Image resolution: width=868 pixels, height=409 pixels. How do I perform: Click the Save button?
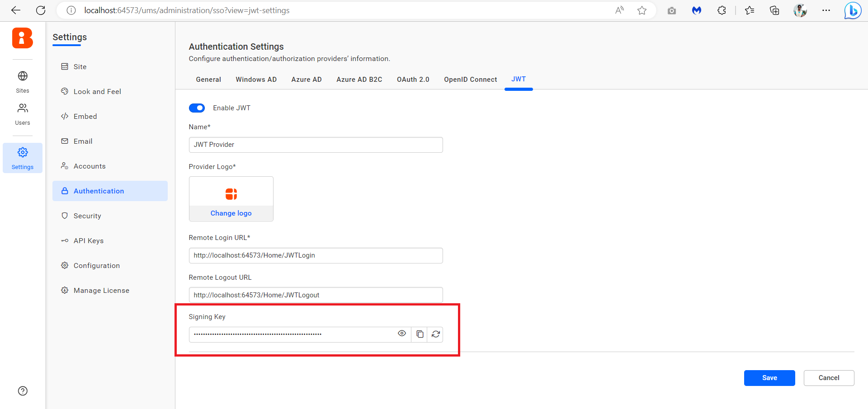(x=769, y=378)
